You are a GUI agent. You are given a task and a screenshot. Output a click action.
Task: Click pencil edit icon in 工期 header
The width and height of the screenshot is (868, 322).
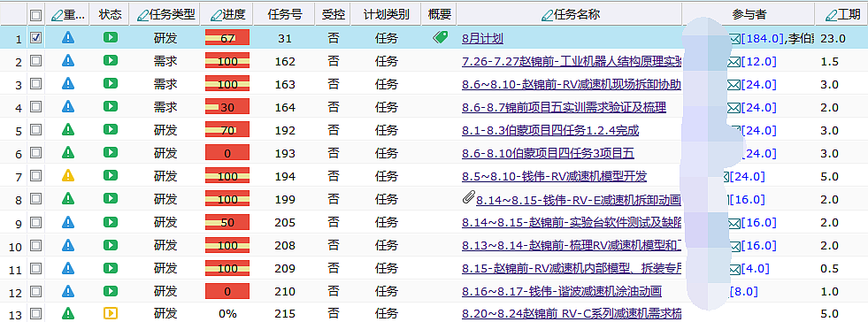pyautogui.click(x=832, y=15)
